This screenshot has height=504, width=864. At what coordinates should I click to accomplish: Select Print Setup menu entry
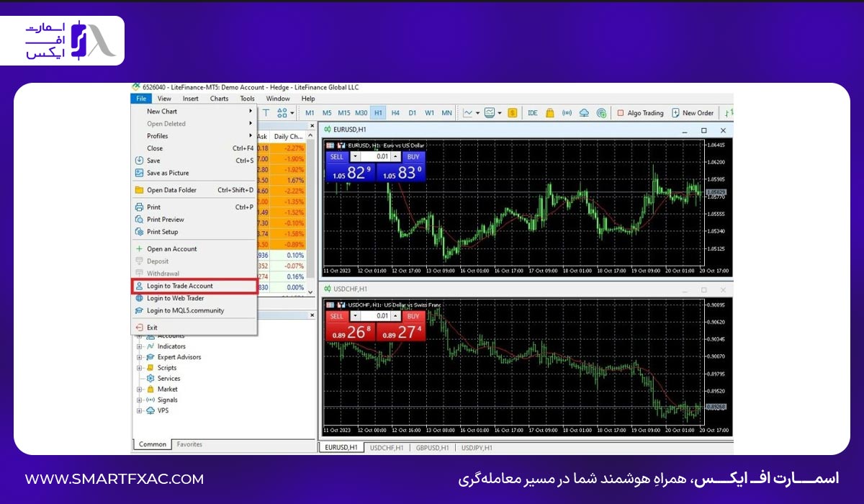pyautogui.click(x=194, y=232)
